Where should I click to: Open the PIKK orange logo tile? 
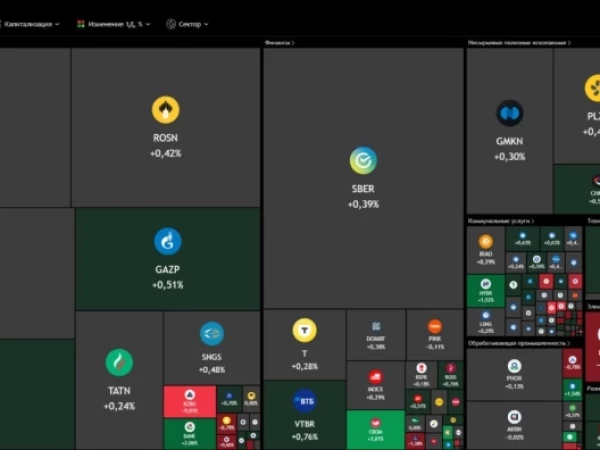pos(435,335)
